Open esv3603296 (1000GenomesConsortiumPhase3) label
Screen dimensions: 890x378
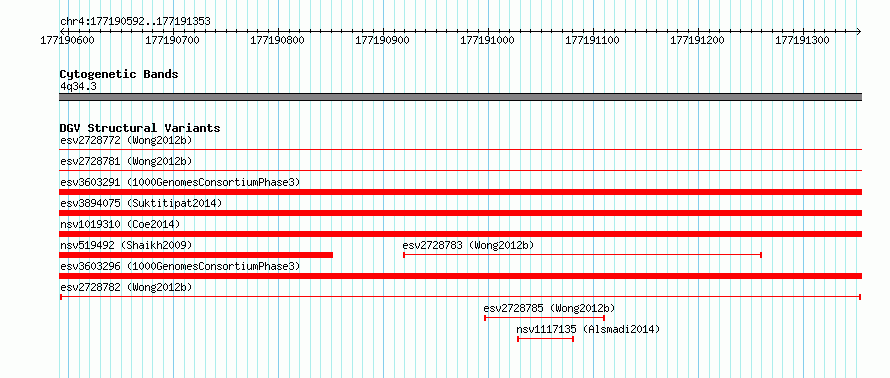[x=180, y=266]
